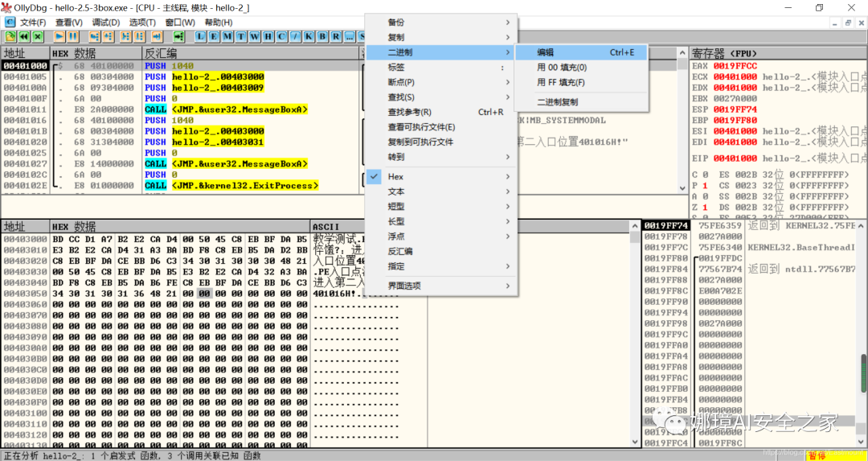Select EIP register value 00401000

point(735,158)
